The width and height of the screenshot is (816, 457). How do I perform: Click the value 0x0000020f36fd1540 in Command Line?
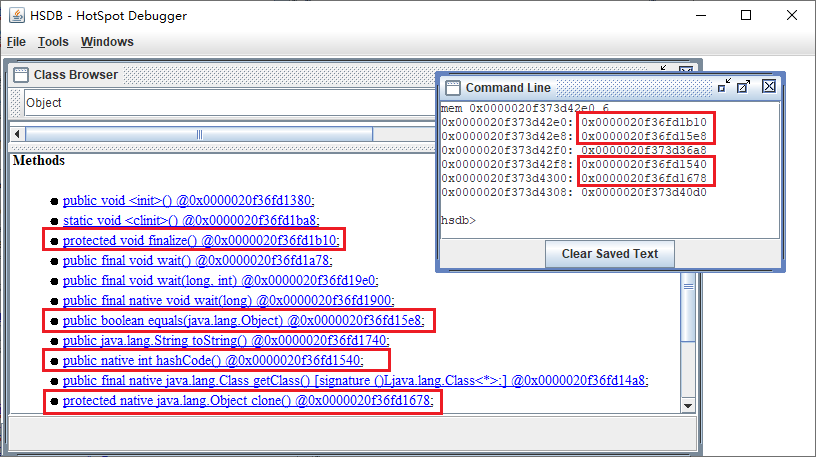click(644, 164)
